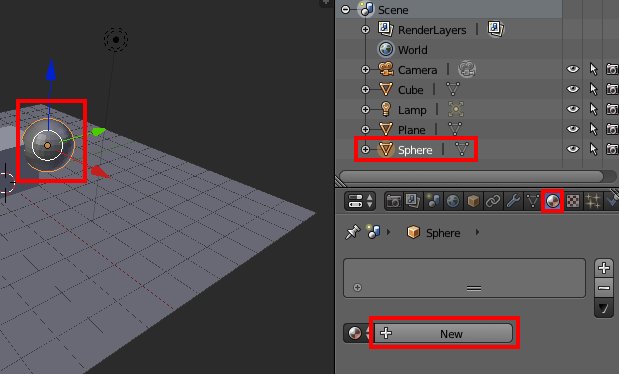Select the Lamp row label

tap(412, 110)
